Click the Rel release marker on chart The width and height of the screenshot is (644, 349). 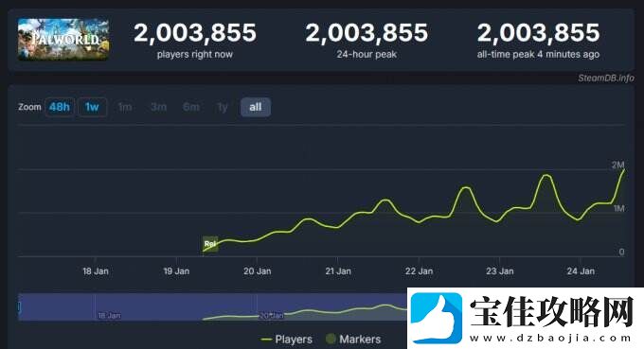coord(210,244)
